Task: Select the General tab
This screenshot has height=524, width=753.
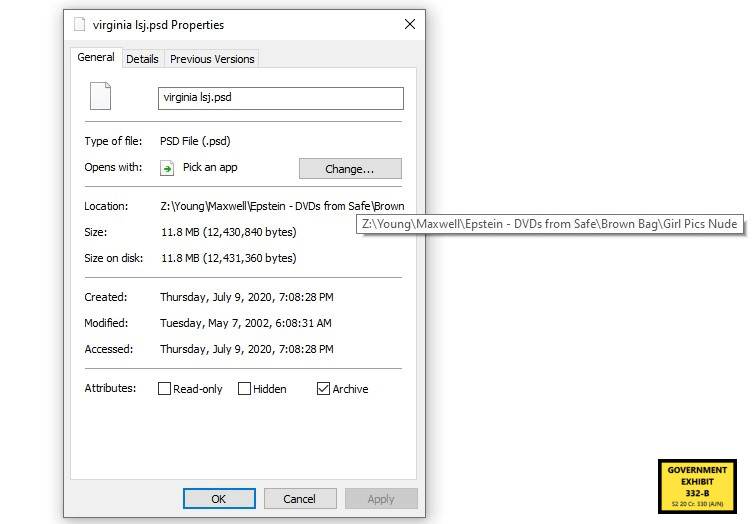Action: click(96, 58)
